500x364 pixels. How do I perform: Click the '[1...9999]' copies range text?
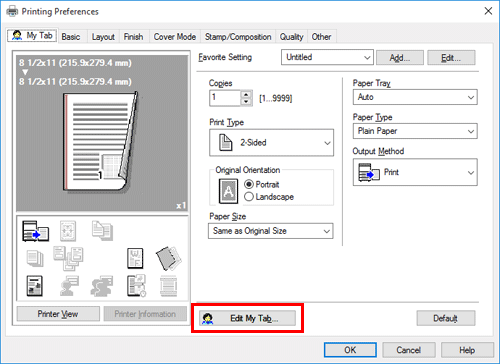[x=276, y=98]
